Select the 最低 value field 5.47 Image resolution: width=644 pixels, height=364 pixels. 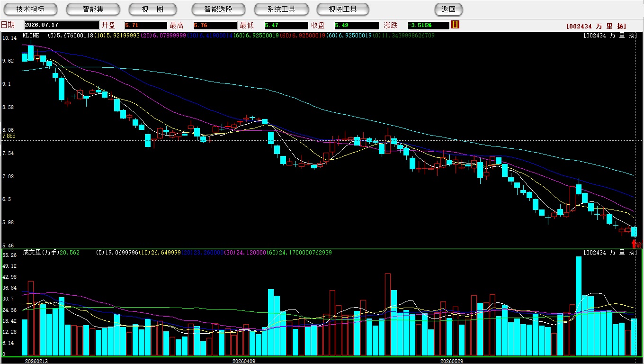(x=286, y=25)
